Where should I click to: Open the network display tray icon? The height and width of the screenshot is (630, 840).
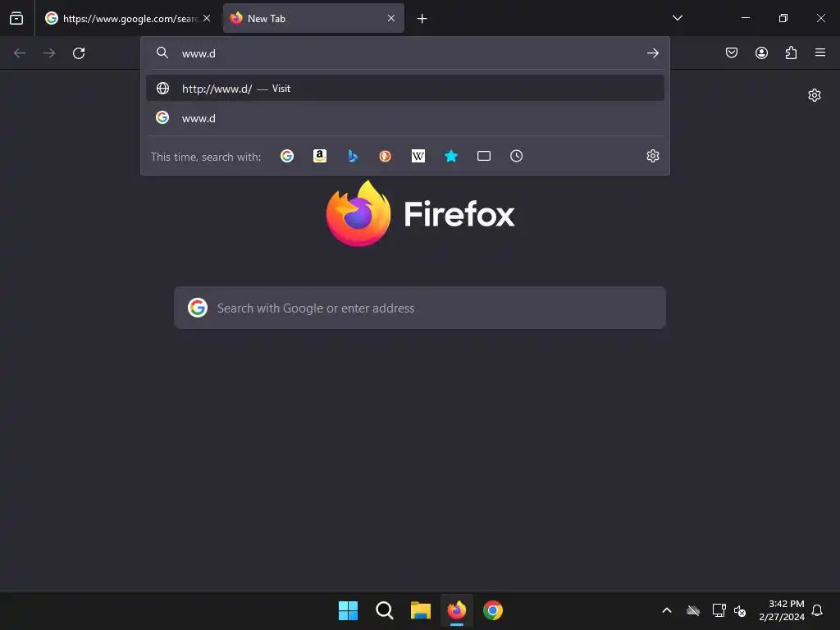719,610
